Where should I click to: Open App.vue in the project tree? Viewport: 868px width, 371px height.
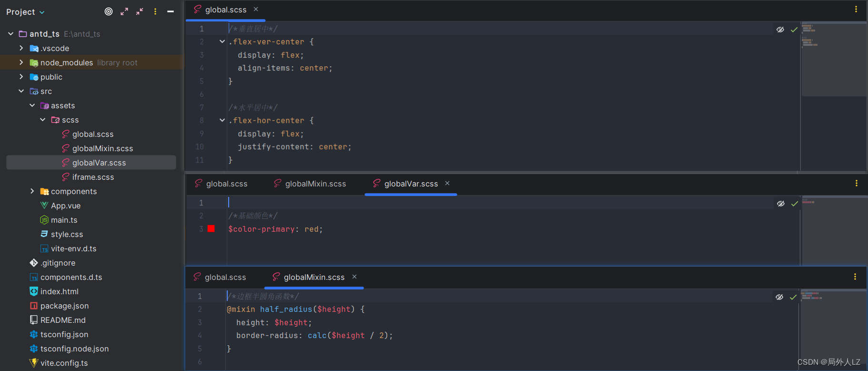pyautogui.click(x=66, y=206)
